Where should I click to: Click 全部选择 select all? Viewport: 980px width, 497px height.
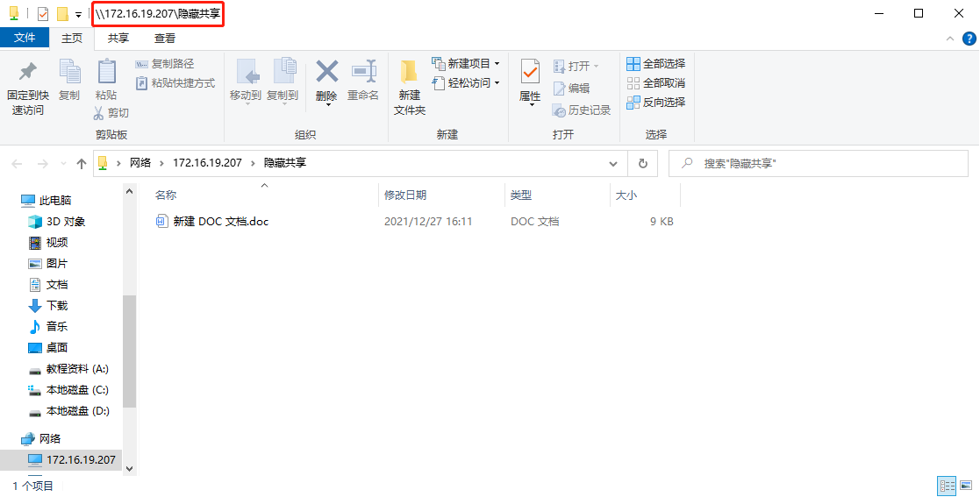pos(655,64)
